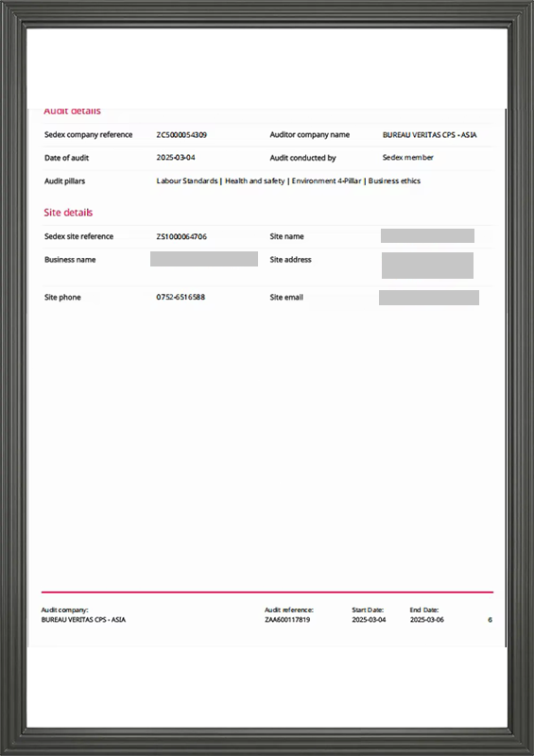
Task: Select 'BUREAU VERITAS CPS - ASIA' in Audit details
Action: 429,135
